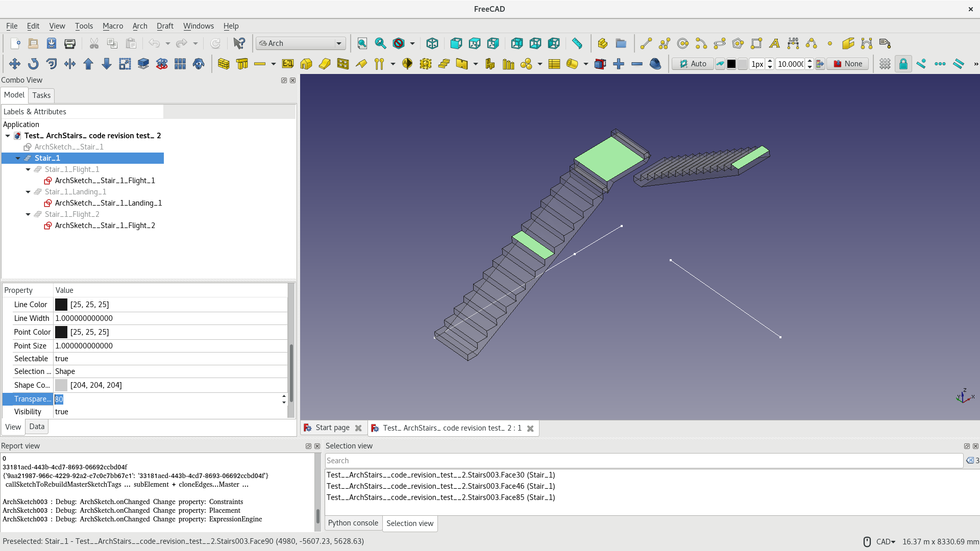Click the Shape Color swatch

click(61, 385)
